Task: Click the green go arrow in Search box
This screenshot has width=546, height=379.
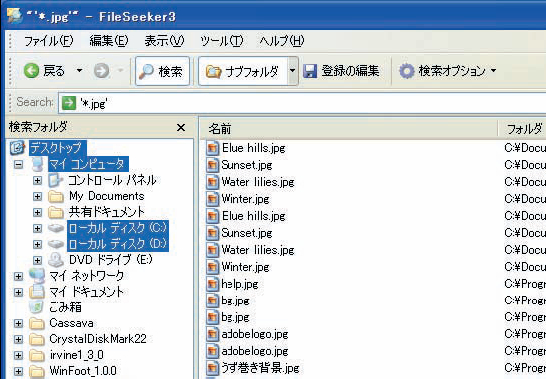Action: coord(69,103)
